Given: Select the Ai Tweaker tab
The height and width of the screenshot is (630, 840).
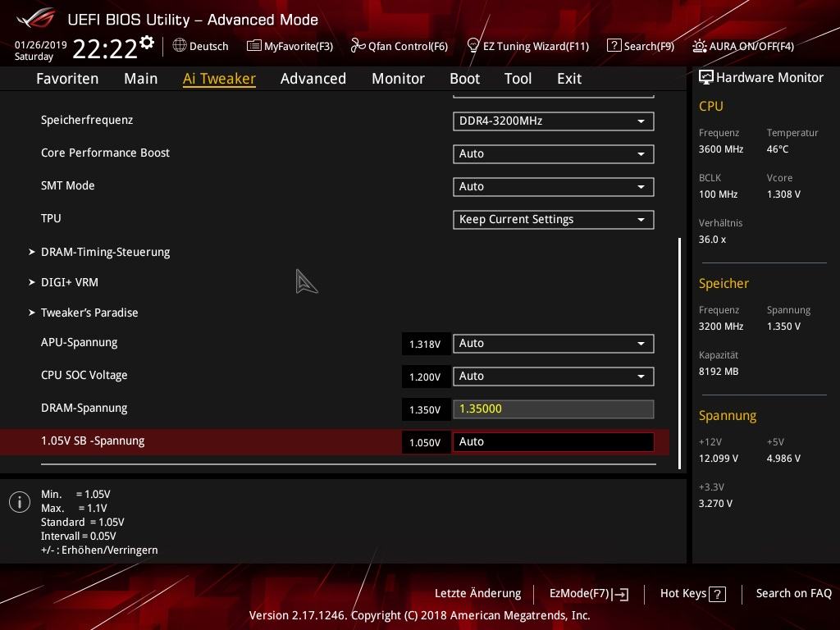Looking at the screenshot, I should pyautogui.click(x=219, y=79).
